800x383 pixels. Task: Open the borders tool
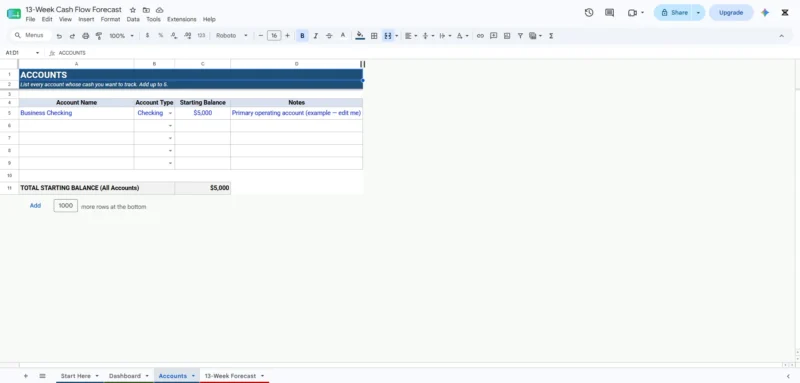(374, 36)
